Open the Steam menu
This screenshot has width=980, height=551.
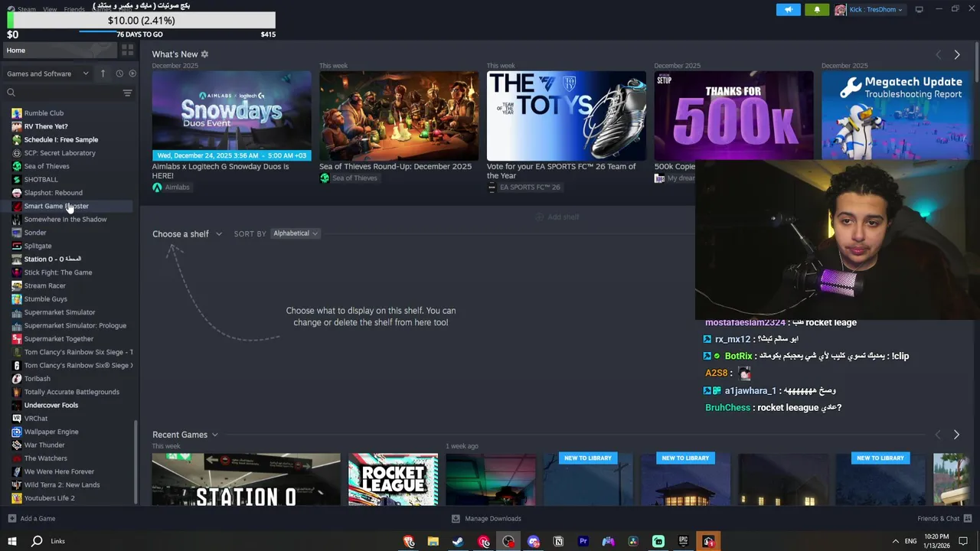click(x=26, y=9)
